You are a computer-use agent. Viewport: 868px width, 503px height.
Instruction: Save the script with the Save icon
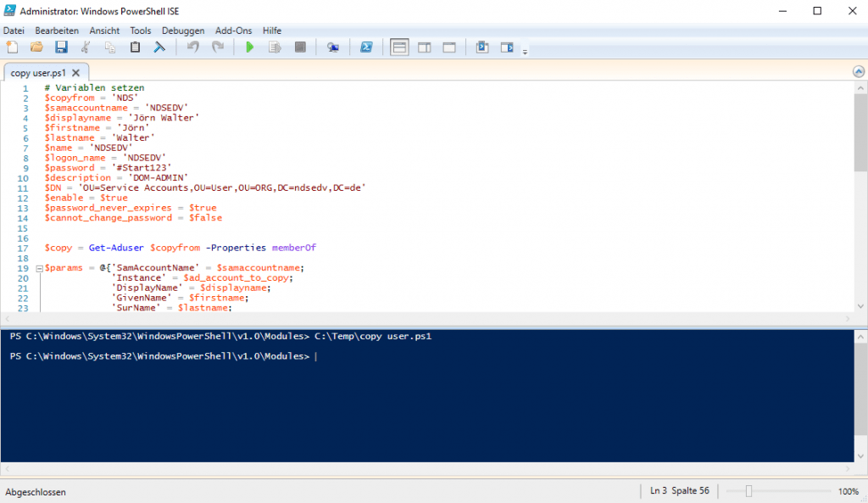61,47
